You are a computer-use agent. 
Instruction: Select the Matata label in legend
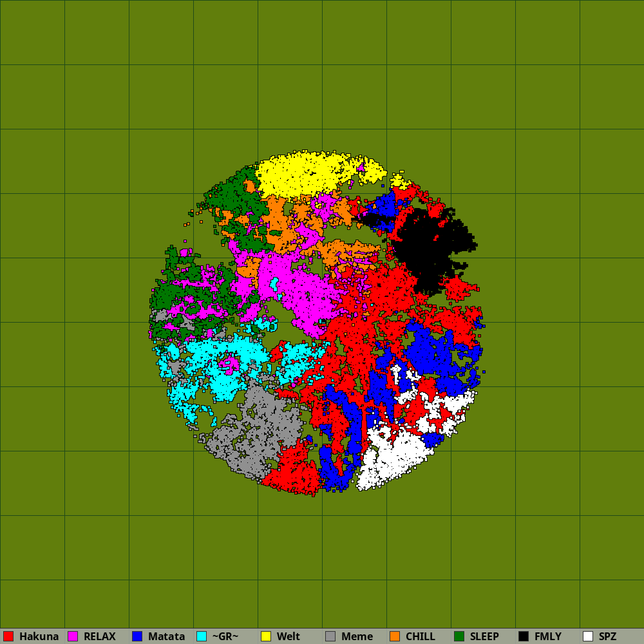point(166,636)
